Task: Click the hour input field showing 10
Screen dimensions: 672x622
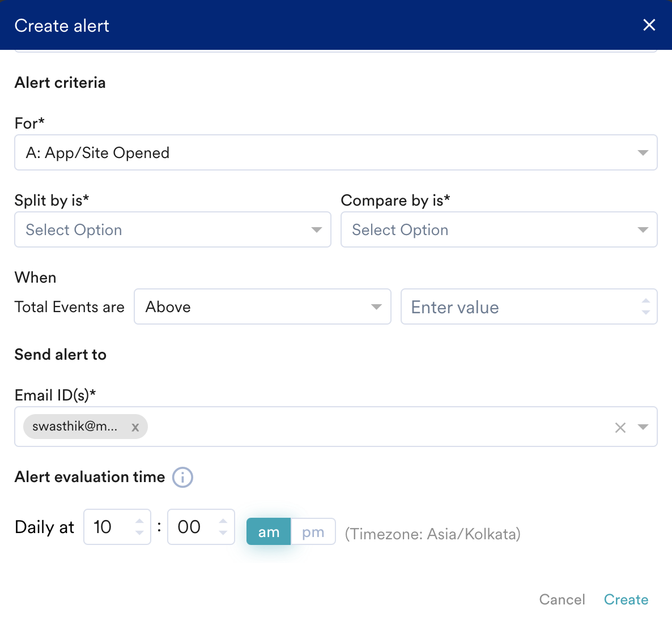Action: pos(109,527)
